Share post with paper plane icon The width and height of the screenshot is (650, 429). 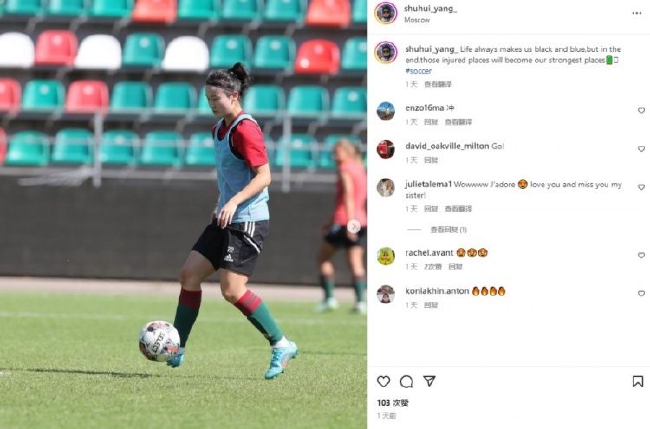coord(429,381)
